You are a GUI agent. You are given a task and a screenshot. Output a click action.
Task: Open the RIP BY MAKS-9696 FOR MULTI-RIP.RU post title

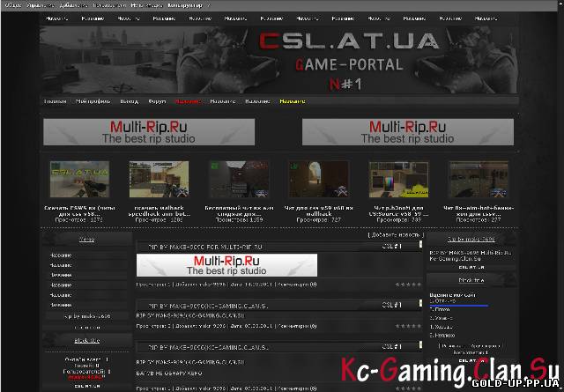click(205, 247)
